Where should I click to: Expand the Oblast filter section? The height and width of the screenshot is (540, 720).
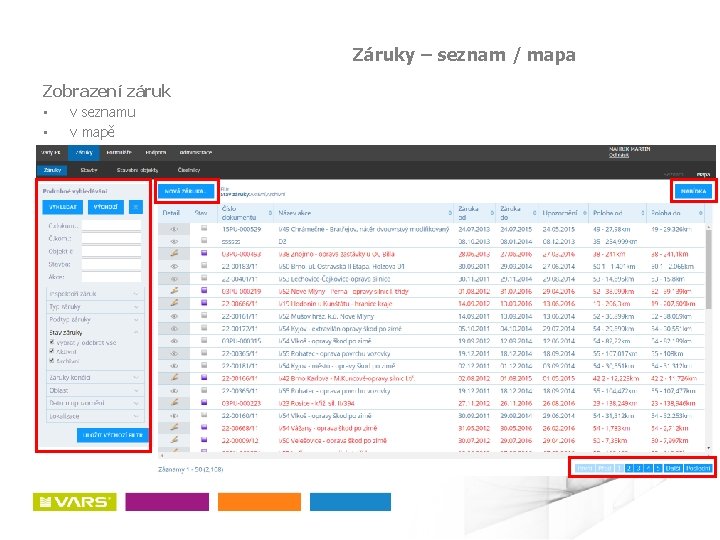point(95,390)
